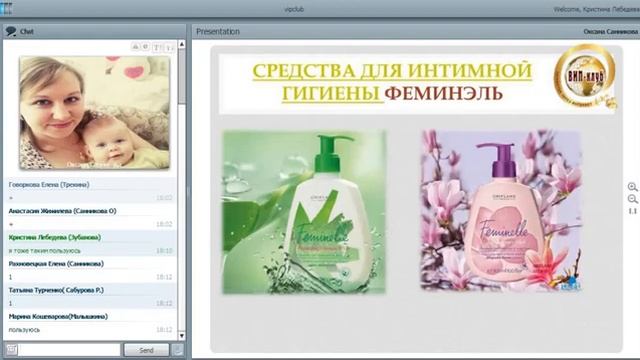The image size is (640, 360).
Task: Click the message 'я тоже таким пользуюсь'
Action: point(44,251)
